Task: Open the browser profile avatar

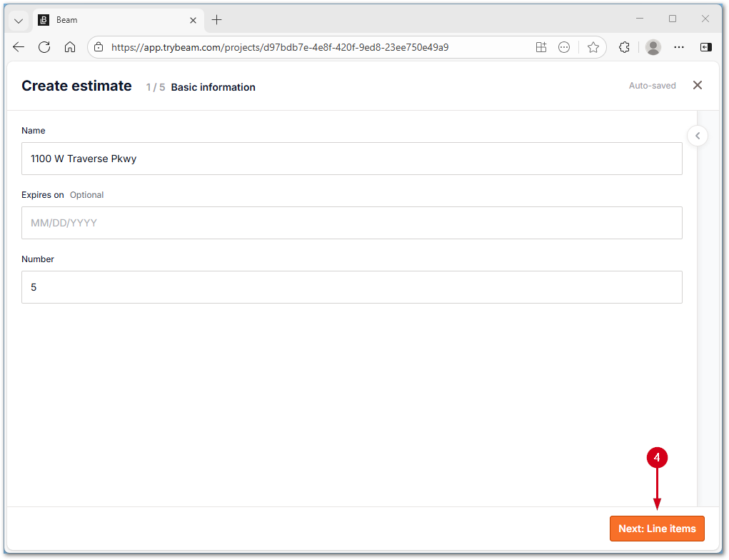Action: coord(653,46)
